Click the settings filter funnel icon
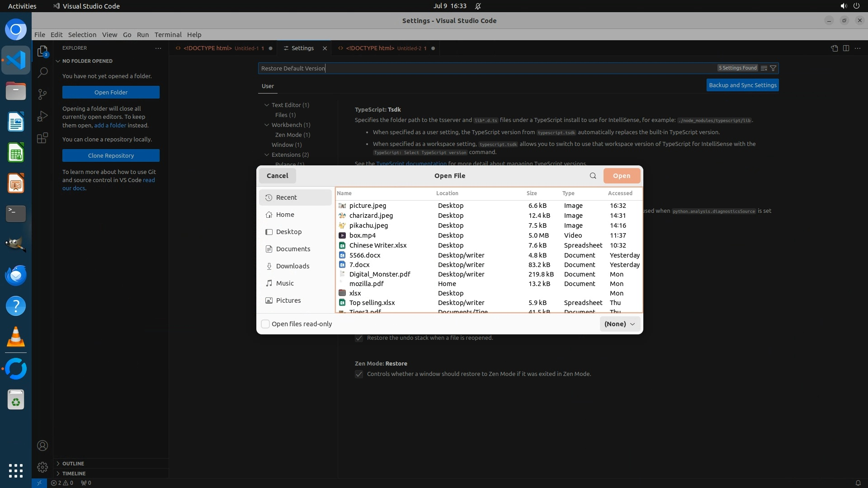The height and width of the screenshot is (488, 868). click(x=773, y=68)
